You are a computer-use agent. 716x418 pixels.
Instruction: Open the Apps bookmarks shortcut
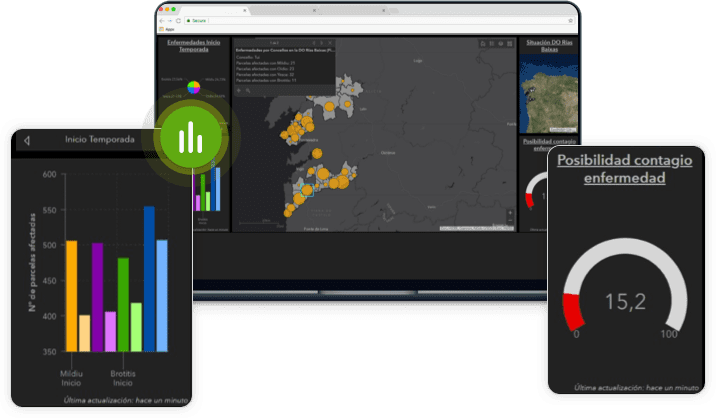point(167,29)
